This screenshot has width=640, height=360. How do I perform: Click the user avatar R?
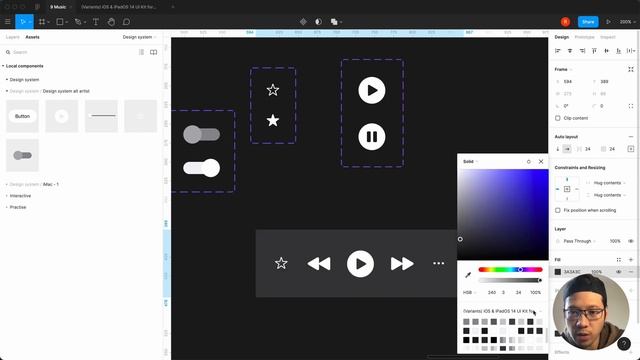(x=565, y=22)
